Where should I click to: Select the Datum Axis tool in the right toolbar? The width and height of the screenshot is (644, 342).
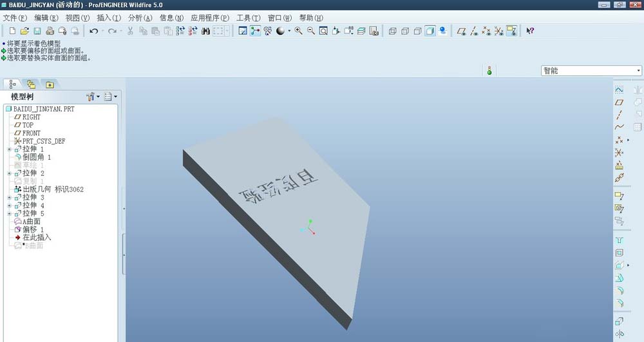(x=619, y=115)
